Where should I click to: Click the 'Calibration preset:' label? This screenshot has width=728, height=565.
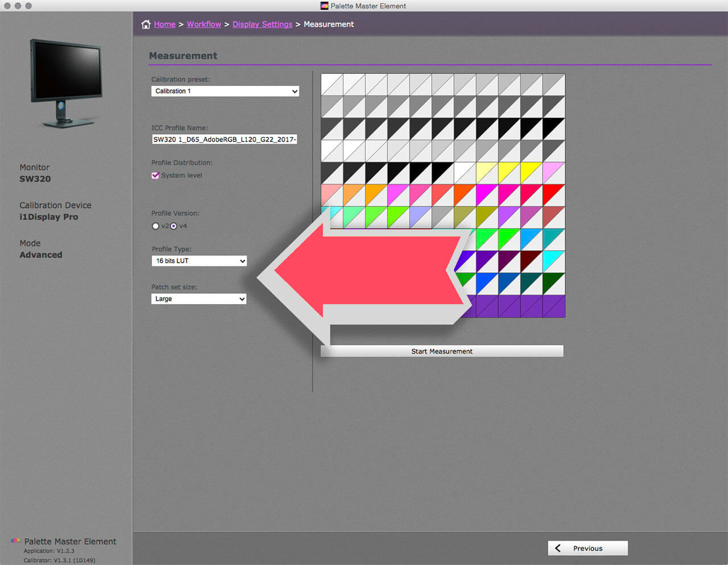point(181,80)
